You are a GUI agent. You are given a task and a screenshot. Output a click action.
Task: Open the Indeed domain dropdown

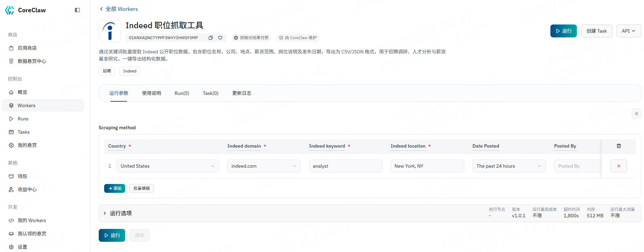264,166
